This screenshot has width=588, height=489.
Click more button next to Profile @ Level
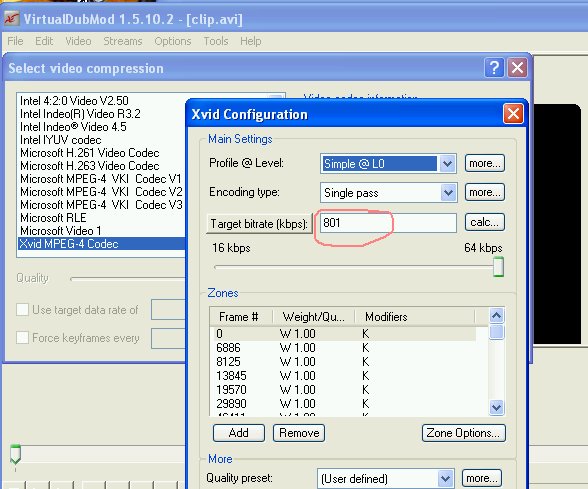(x=484, y=163)
